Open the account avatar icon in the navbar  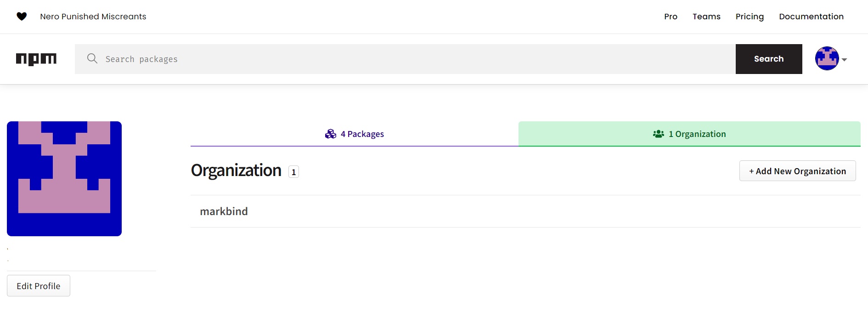827,59
